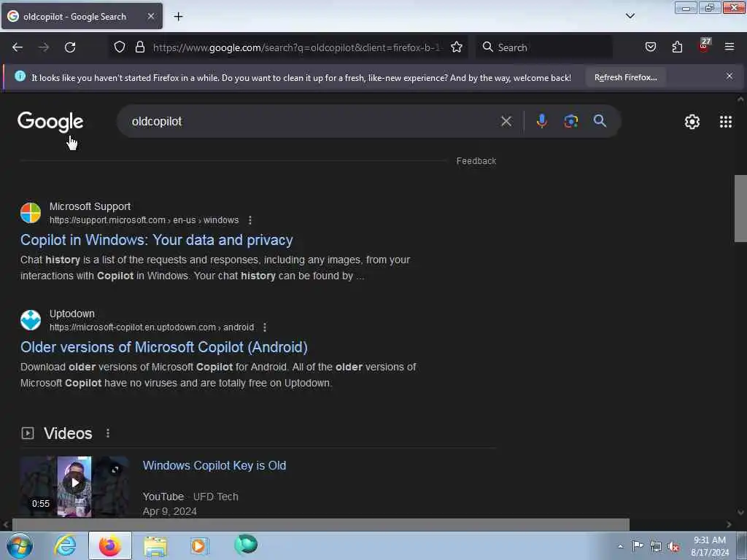
Task: Click the horizontal scrollbar thumb
Action: (321, 524)
